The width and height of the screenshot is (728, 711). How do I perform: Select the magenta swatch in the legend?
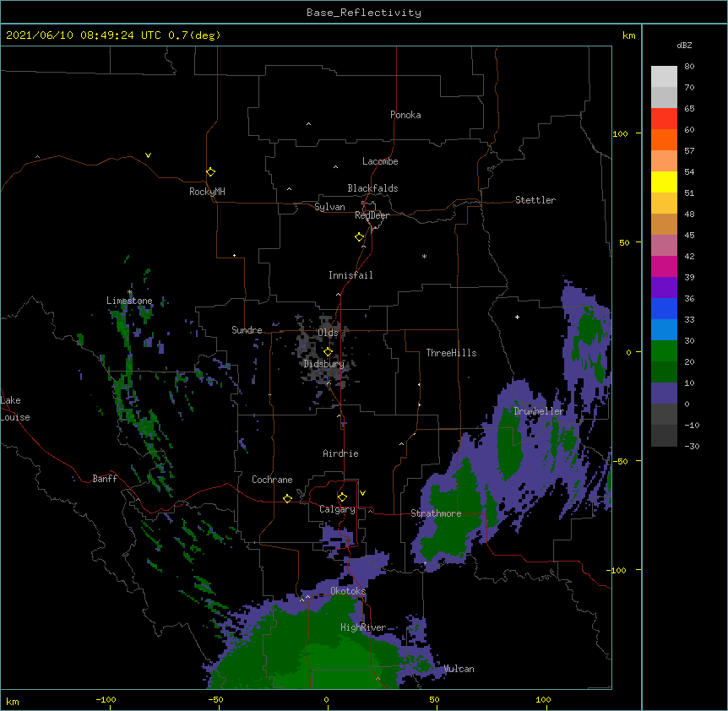(x=664, y=266)
